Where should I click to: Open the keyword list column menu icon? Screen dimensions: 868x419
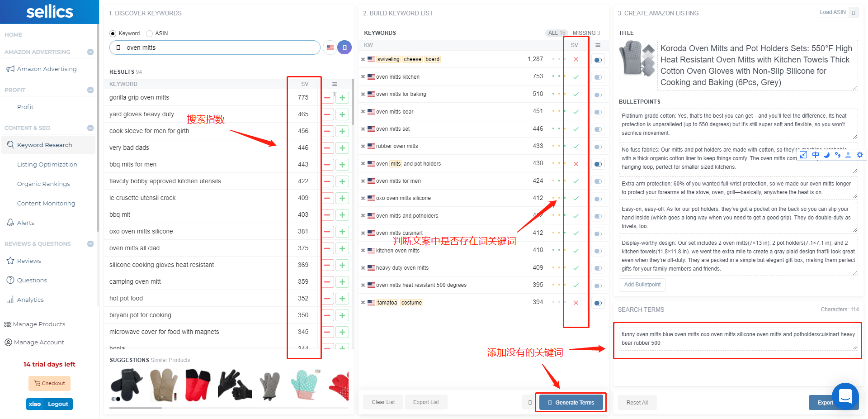coord(598,45)
